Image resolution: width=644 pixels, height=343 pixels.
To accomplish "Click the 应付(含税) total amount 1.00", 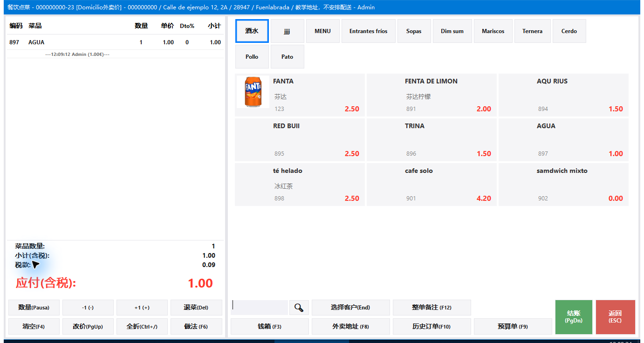I will [200, 283].
